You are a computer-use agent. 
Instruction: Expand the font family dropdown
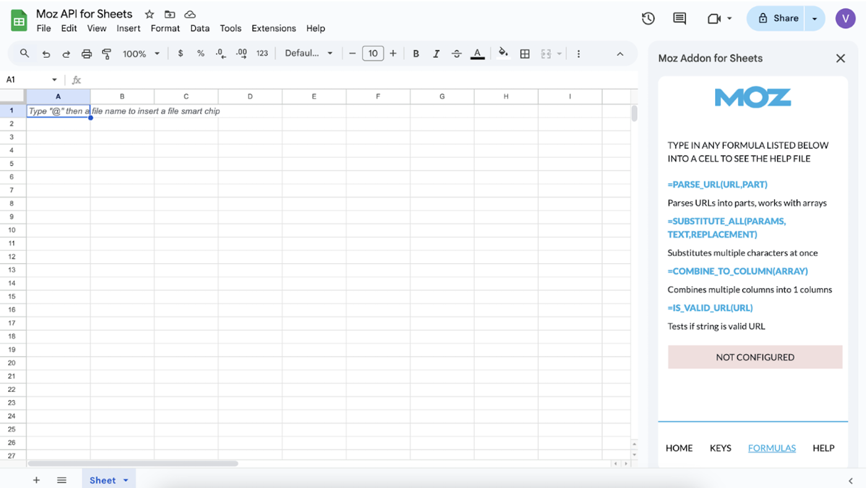pyautogui.click(x=308, y=53)
